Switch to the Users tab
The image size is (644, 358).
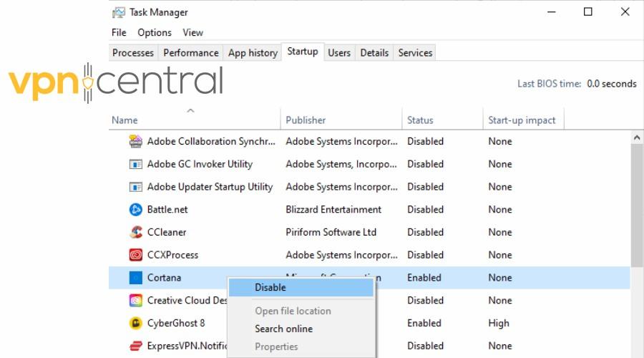pyautogui.click(x=339, y=52)
